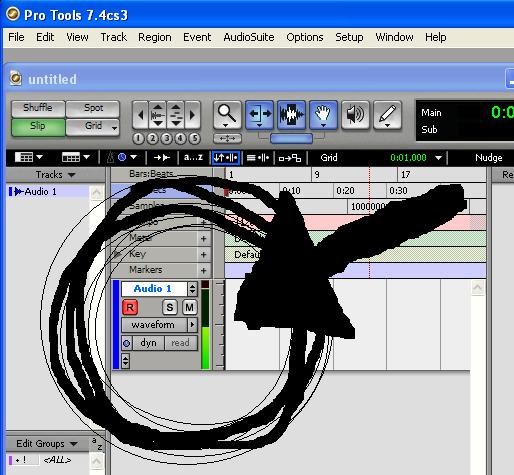Open the Setup menu

[x=349, y=37]
